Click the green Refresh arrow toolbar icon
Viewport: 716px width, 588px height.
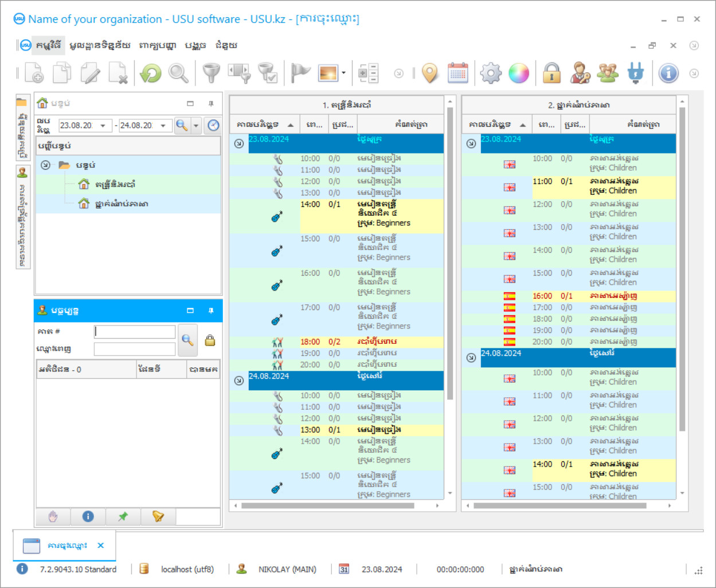click(x=151, y=73)
